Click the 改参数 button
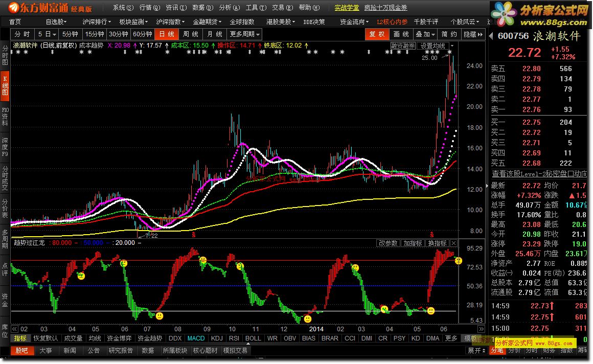593x364 pixels. point(388,243)
